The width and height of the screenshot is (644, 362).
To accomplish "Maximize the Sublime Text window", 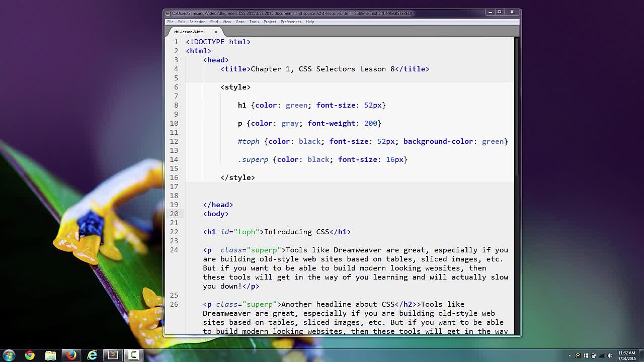I will pos(500,12).
